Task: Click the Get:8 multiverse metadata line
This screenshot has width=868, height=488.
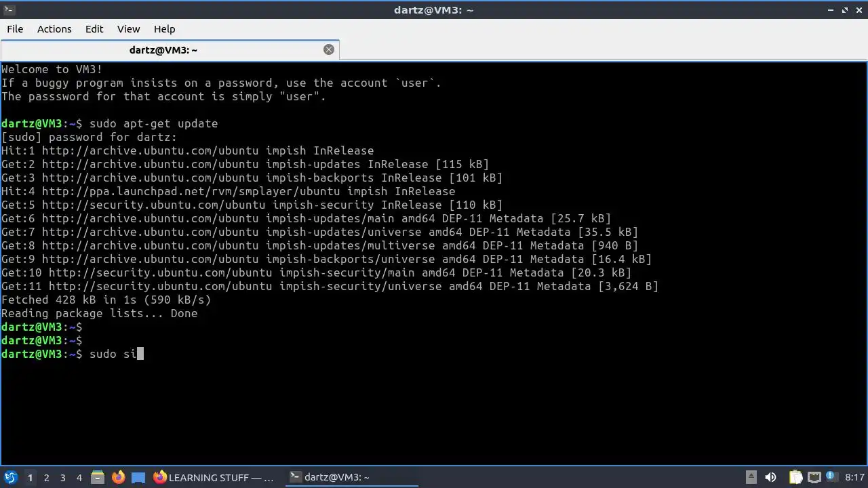Action: click(319, 245)
